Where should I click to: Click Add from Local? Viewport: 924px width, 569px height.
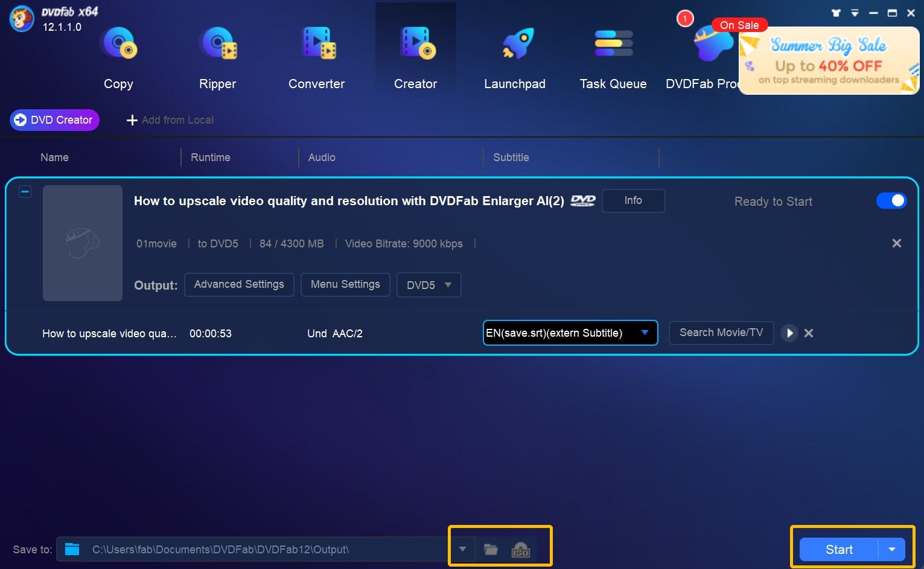(170, 120)
